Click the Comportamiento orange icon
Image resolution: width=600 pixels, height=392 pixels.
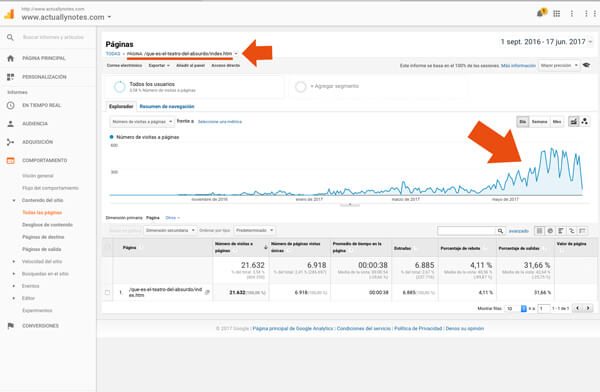click(x=10, y=160)
